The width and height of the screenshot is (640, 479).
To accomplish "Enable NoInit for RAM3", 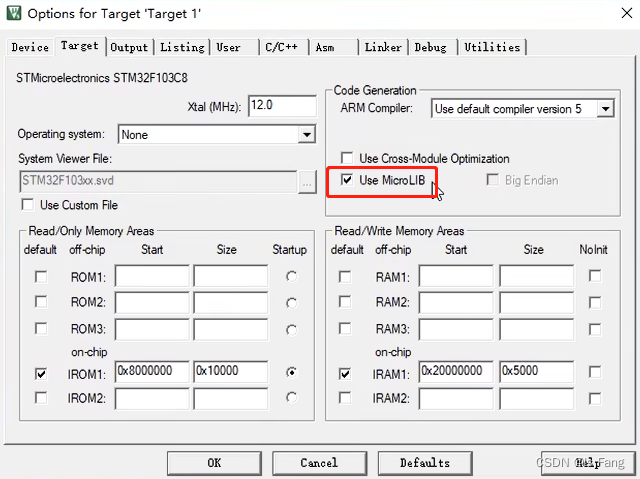I will pos(595,329).
